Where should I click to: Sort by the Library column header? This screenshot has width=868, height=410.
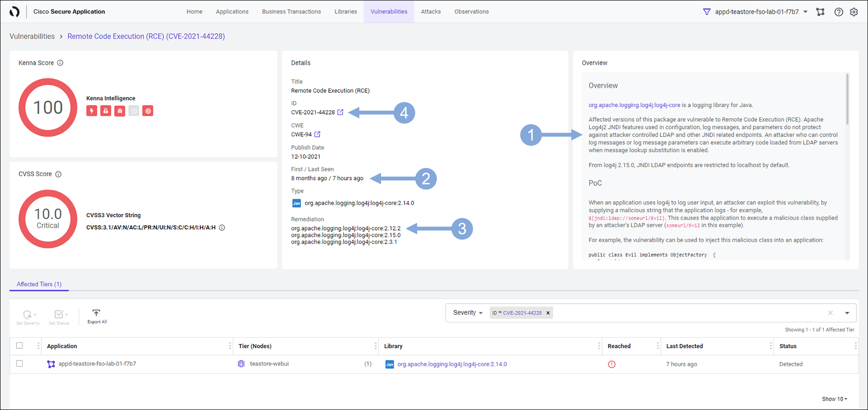pyautogui.click(x=394, y=346)
